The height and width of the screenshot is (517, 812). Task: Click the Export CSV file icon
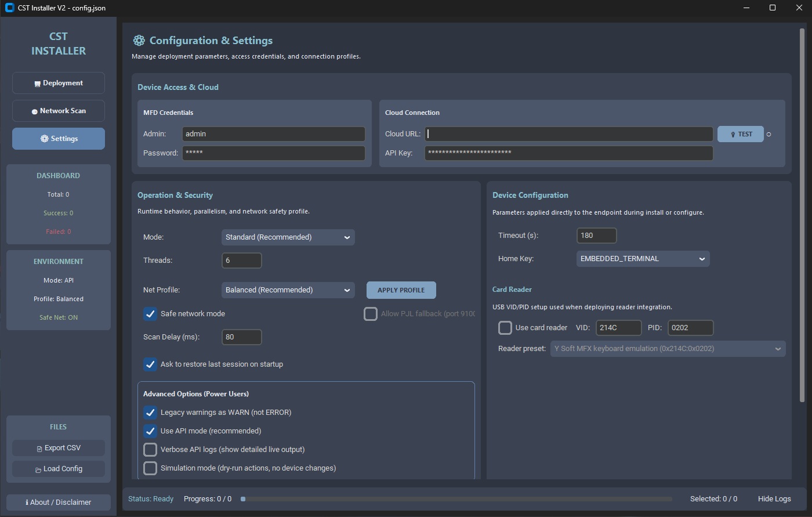click(39, 449)
